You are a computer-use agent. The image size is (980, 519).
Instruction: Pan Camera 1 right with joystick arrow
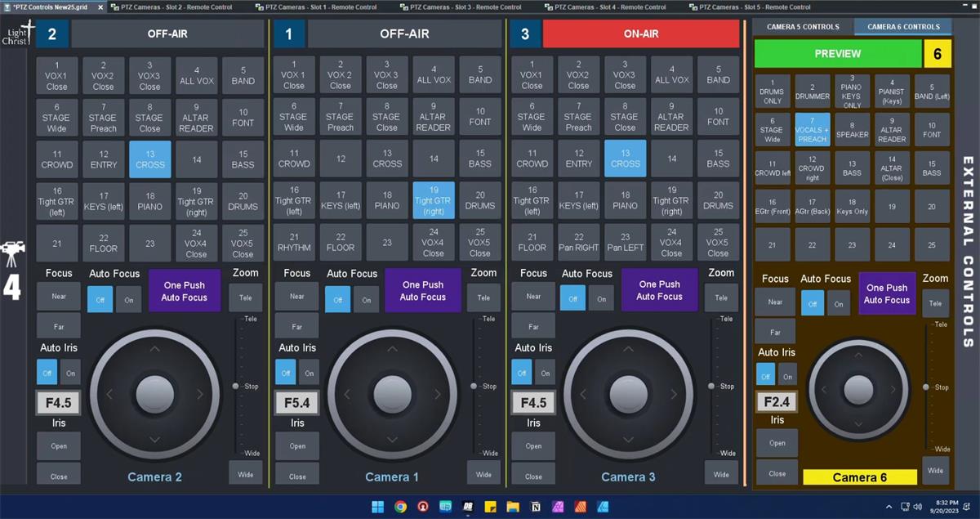point(439,395)
